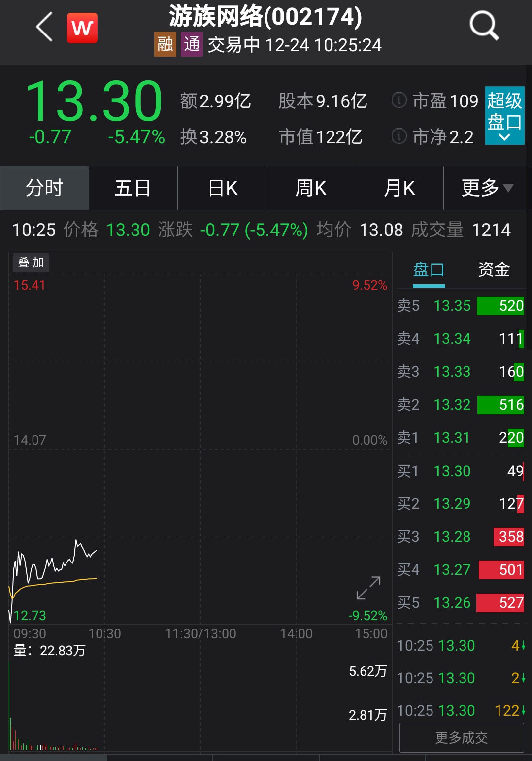Tap the 通 connect badge
This screenshot has height=761, width=532.
192,44
